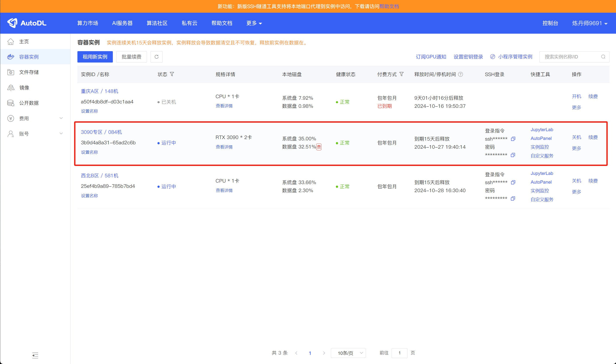The width and height of the screenshot is (616, 364).
Task: Open JupyterLab for the 084机 instance
Action: pos(542,129)
